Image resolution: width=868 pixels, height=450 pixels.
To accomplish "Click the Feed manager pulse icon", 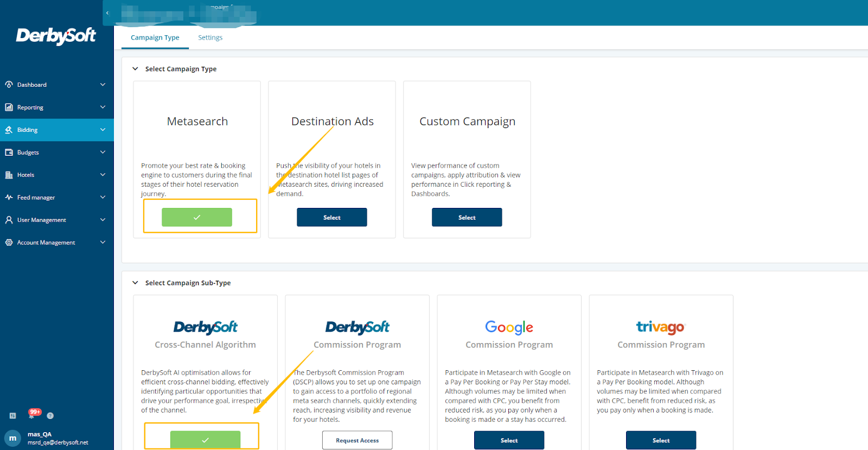I will click(9, 198).
